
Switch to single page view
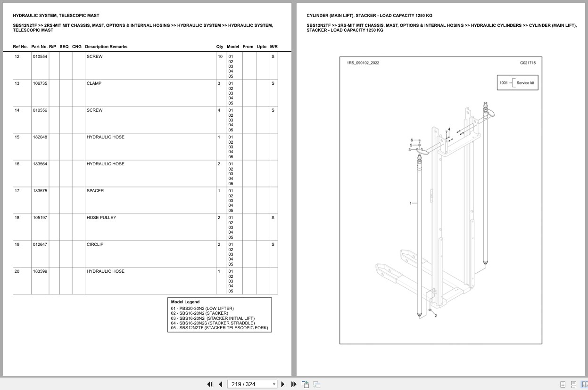pyautogui.click(x=563, y=384)
